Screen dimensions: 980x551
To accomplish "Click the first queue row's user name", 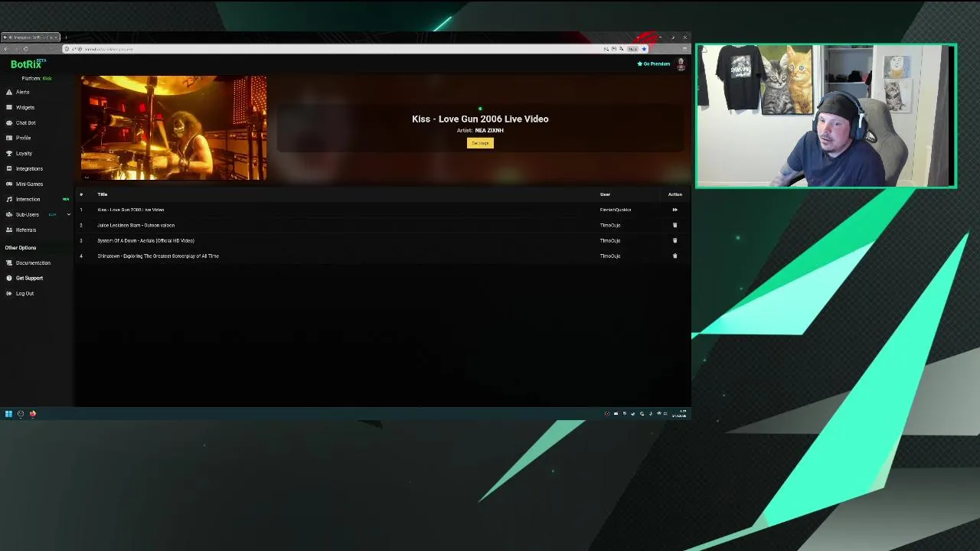I will click(x=616, y=210).
